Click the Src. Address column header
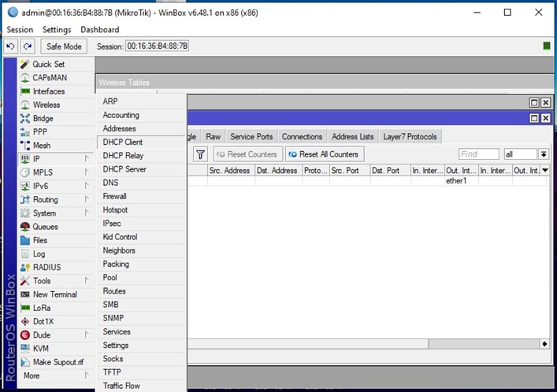557x392 pixels. [x=231, y=171]
